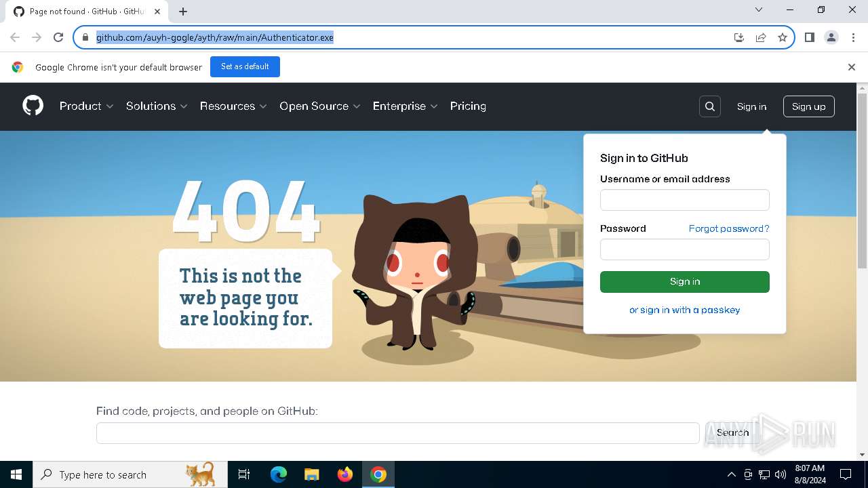Click the install/download icon in address bar
Image resolution: width=868 pixels, height=488 pixels.
[739, 37]
